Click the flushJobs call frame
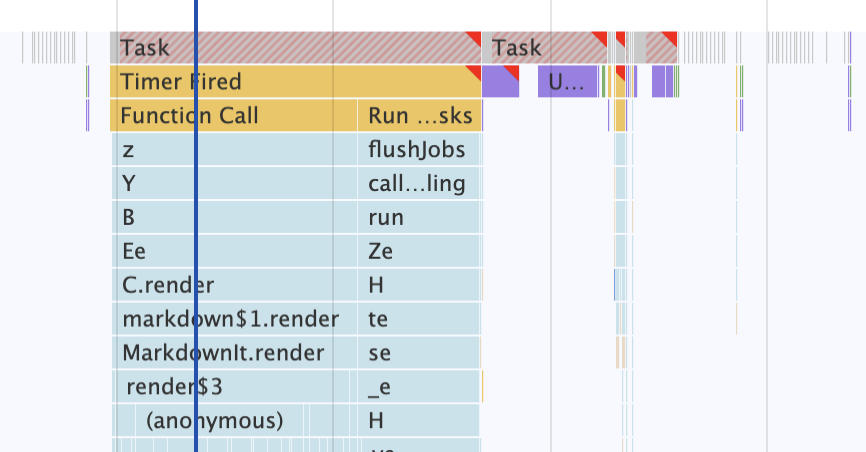Screen dimensions: 866x452 [x=420, y=151]
